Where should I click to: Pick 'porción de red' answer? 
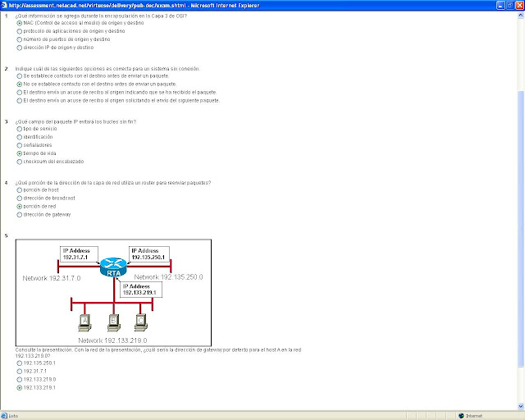tap(20, 207)
